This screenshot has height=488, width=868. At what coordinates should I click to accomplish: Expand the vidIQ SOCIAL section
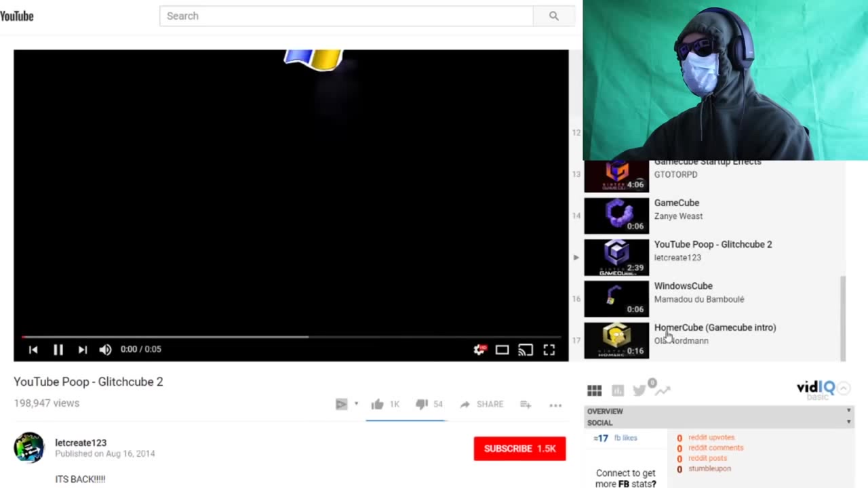click(719, 423)
